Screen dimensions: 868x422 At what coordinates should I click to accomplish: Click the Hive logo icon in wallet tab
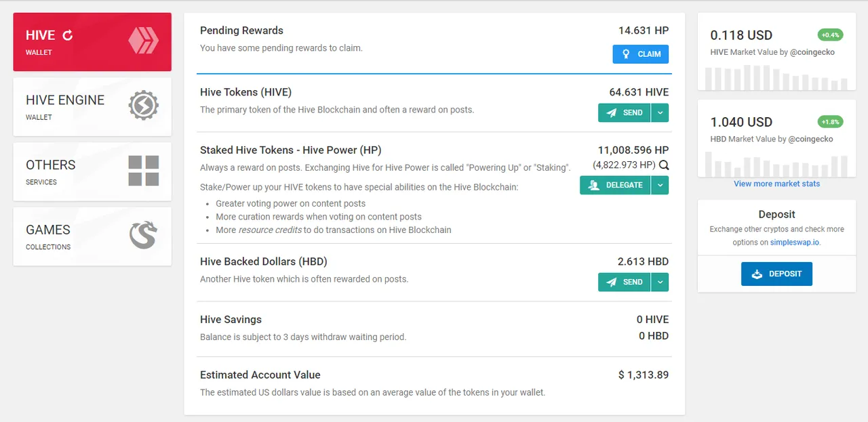[x=143, y=40]
